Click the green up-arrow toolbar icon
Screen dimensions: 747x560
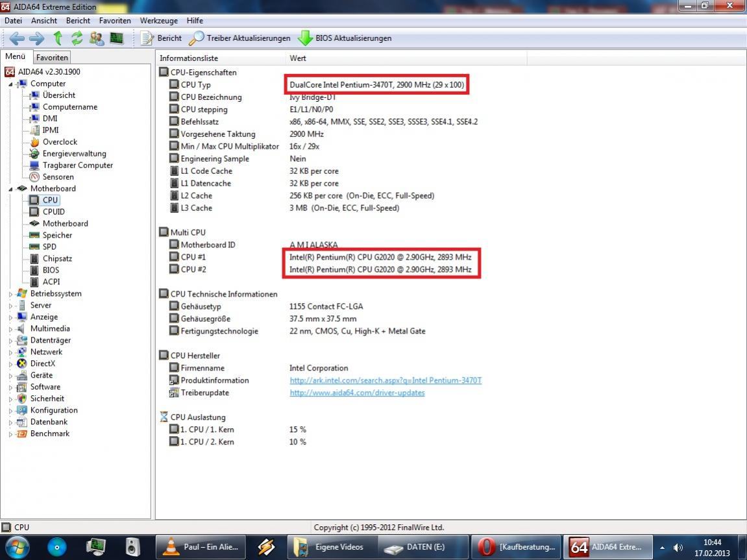click(58, 38)
